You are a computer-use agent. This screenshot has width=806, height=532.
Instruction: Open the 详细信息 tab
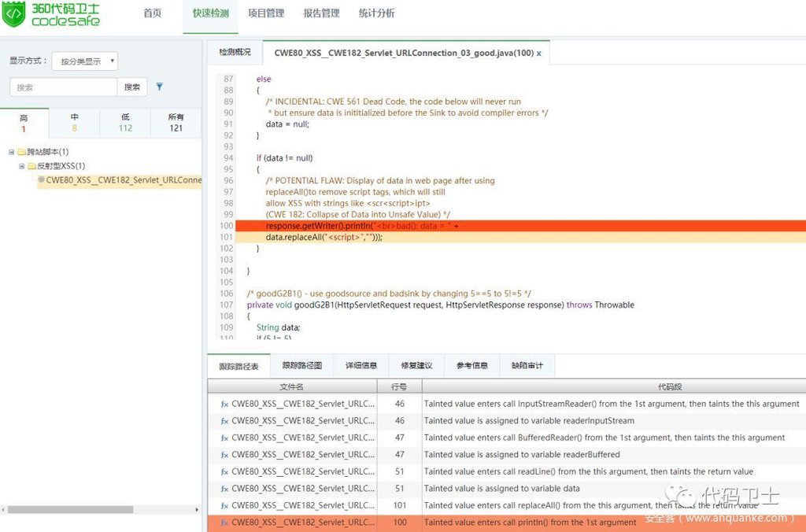pos(360,365)
